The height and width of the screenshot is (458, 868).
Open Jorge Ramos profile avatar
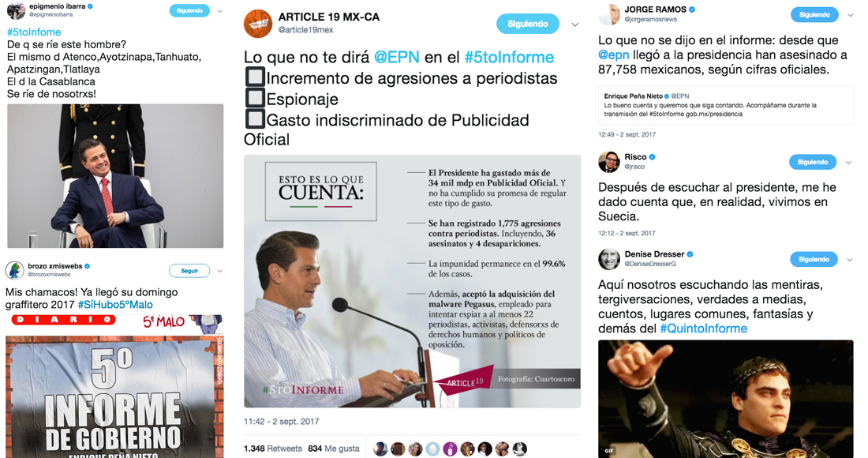(609, 14)
